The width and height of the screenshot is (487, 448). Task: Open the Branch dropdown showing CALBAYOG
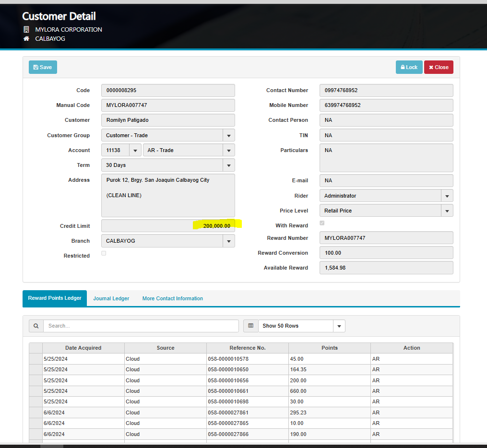229,241
